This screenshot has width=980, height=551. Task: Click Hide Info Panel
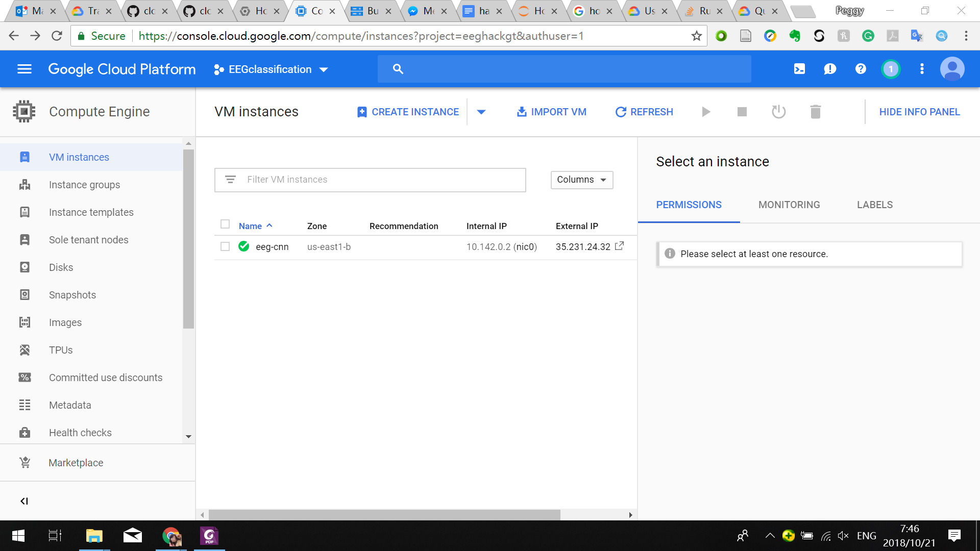[919, 112]
